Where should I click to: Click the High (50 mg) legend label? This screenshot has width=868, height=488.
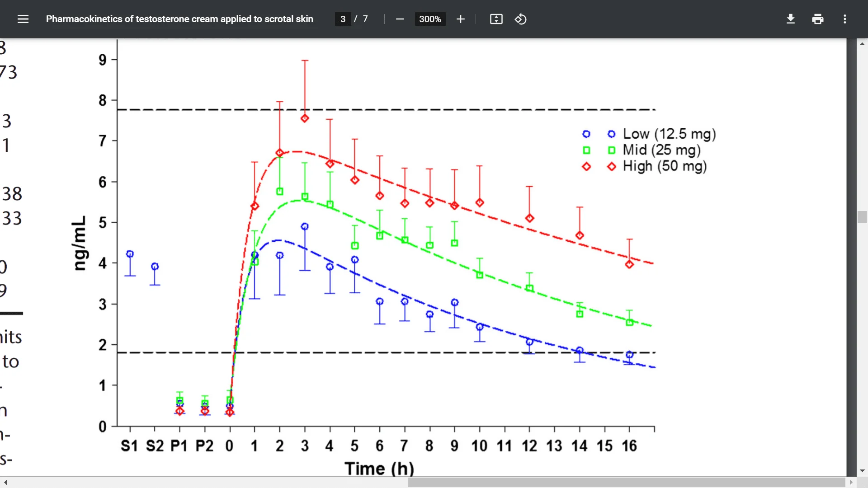click(665, 166)
